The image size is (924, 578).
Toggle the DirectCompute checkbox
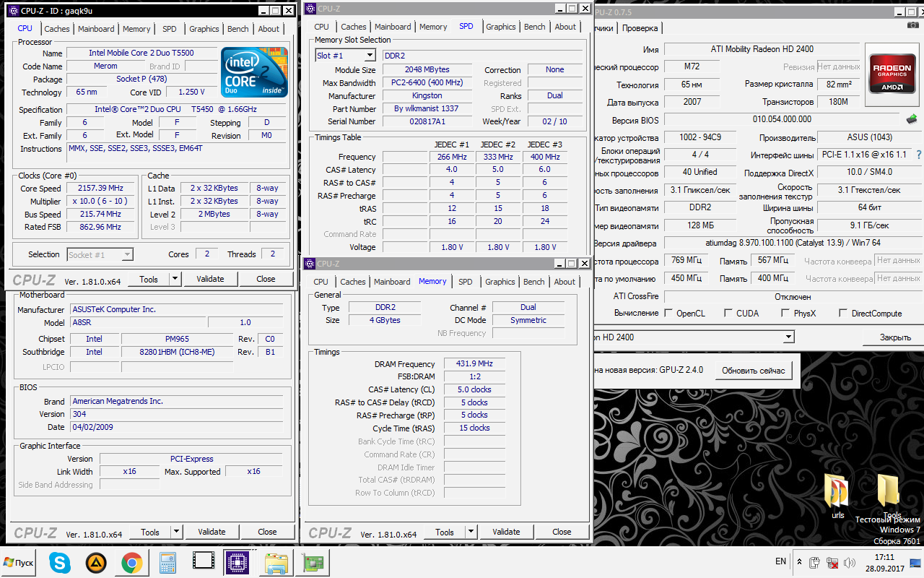coord(843,314)
